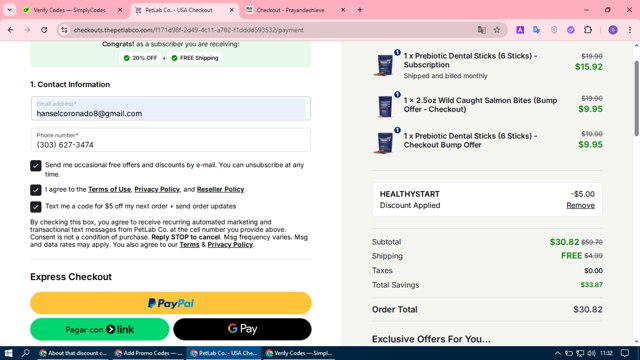Open the Windows notification center
The height and width of the screenshot is (360, 640).
click(624, 353)
